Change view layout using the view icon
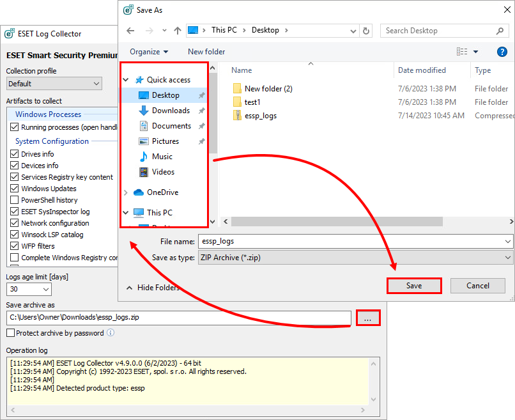This screenshot has width=515, height=420. pyautogui.click(x=462, y=52)
